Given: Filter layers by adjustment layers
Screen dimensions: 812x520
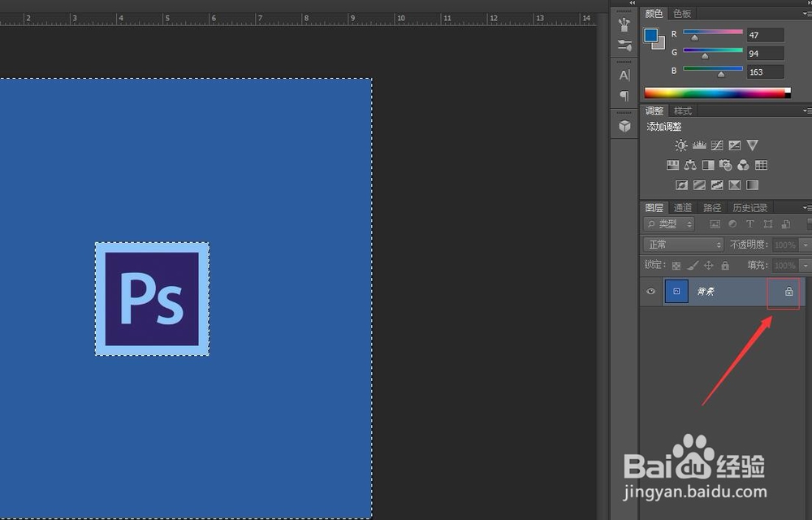Looking at the screenshot, I should coord(732,223).
